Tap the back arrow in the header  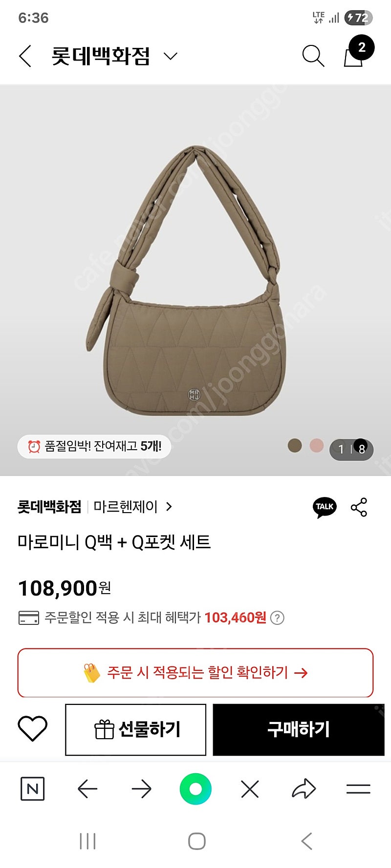coord(25,56)
